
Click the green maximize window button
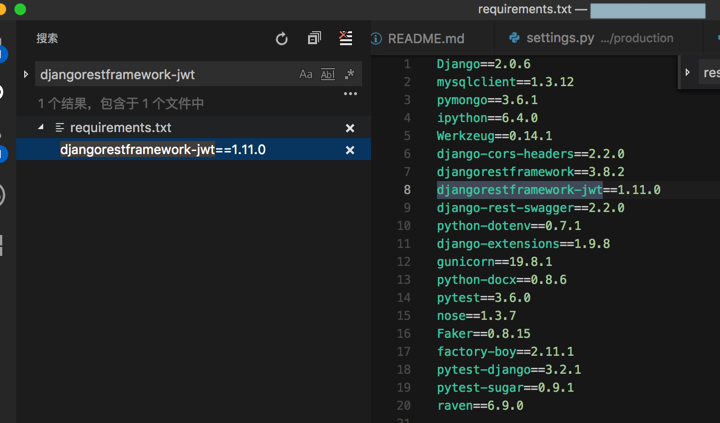pyautogui.click(x=20, y=9)
